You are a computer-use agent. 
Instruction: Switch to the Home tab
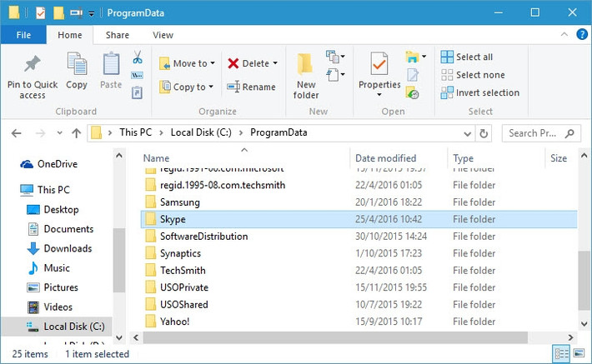click(69, 35)
